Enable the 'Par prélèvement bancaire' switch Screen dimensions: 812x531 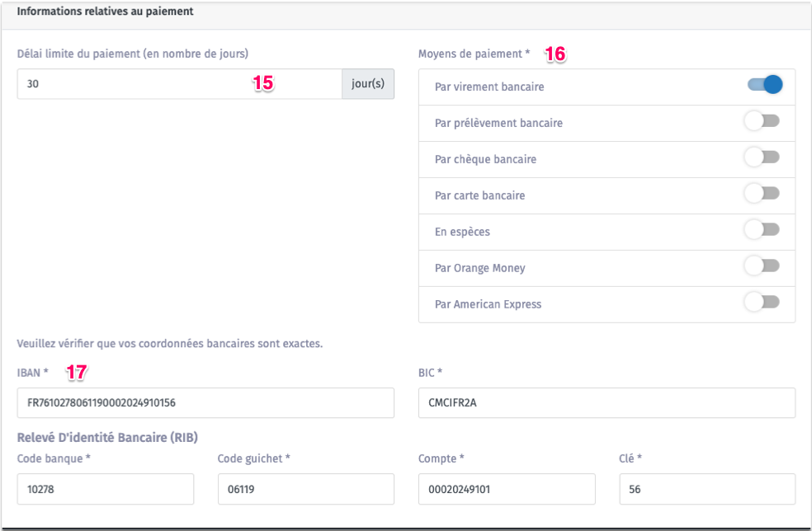762,122
